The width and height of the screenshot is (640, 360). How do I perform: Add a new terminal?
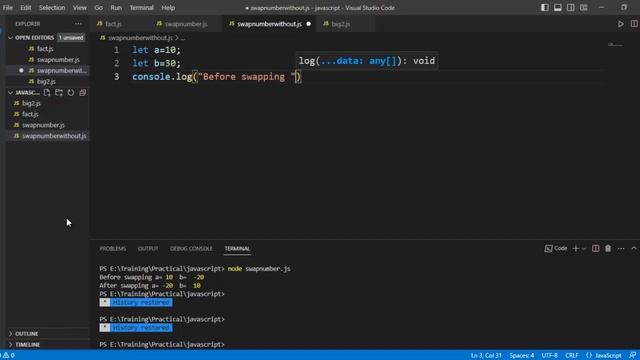[x=576, y=248]
